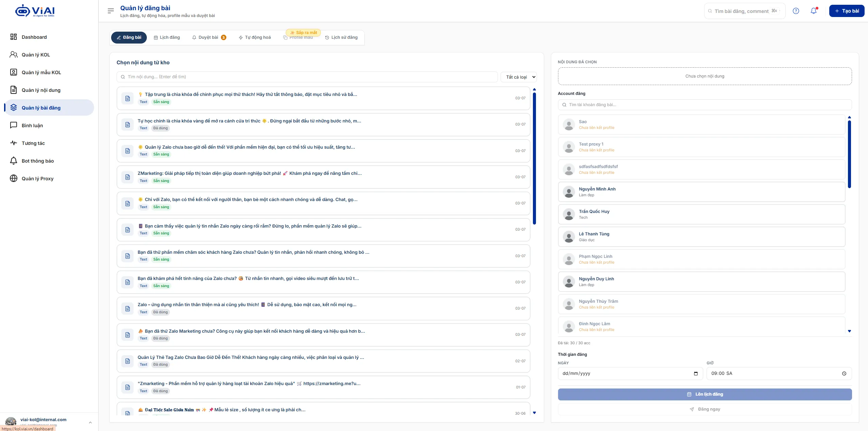Open Tương tác in the sidebar
Image resolution: width=868 pixels, height=431 pixels.
(49, 143)
